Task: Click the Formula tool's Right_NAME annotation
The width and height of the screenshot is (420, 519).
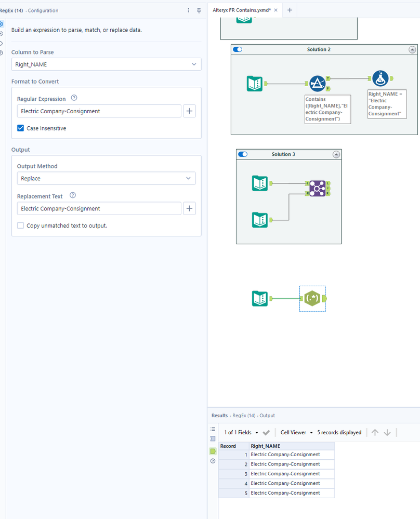Action: click(387, 104)
